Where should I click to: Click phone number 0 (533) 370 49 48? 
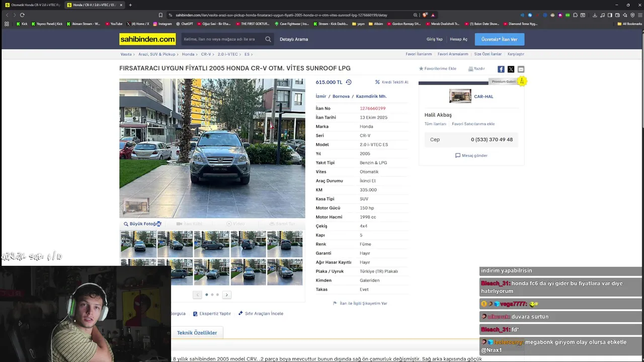(x=492, y=139)
